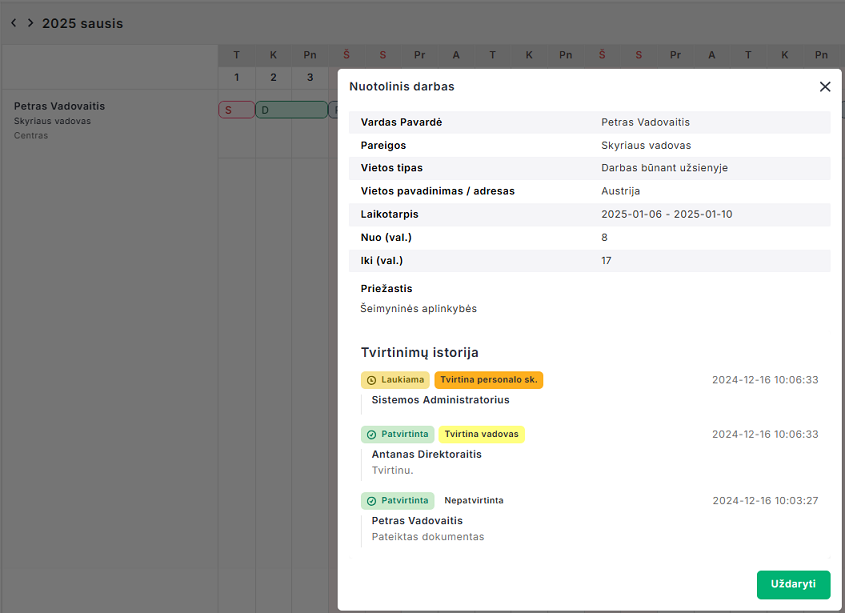Select day 3 column header
The image size is (845, 613).
pos(310,77)
